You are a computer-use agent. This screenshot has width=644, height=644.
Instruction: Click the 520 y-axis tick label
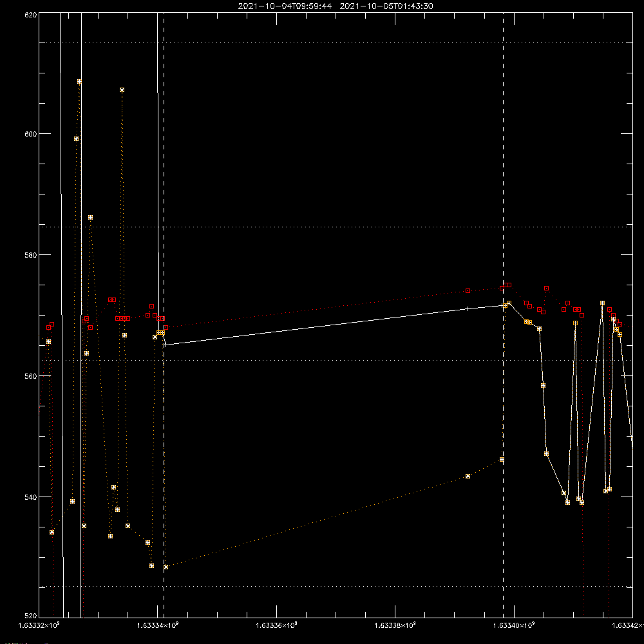[31, 616]
